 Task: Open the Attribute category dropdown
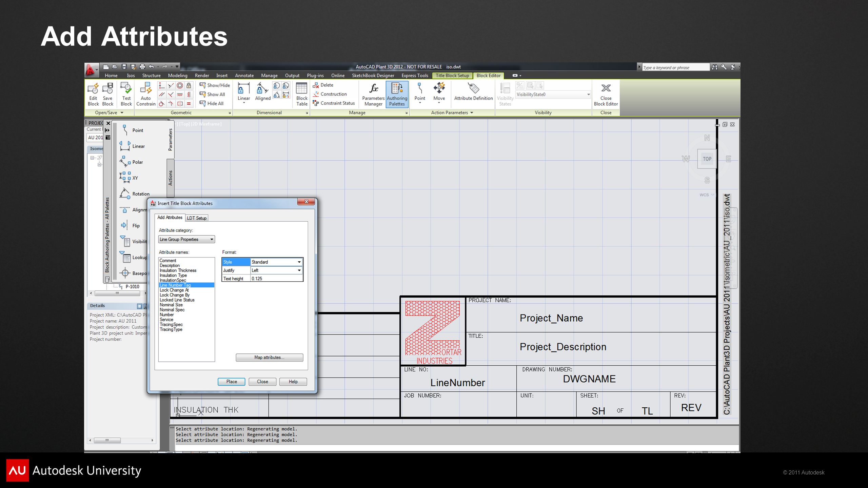pos(186,239)
